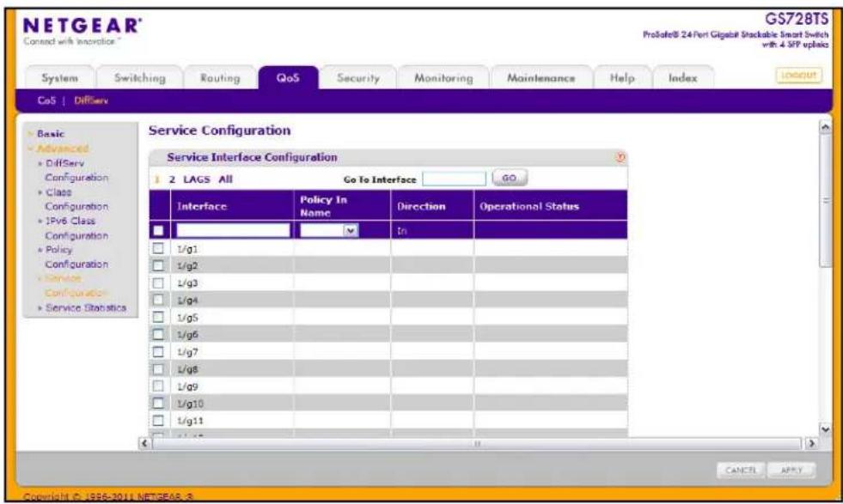Click the horizontal scrollbar thumb

pos(477,443)
